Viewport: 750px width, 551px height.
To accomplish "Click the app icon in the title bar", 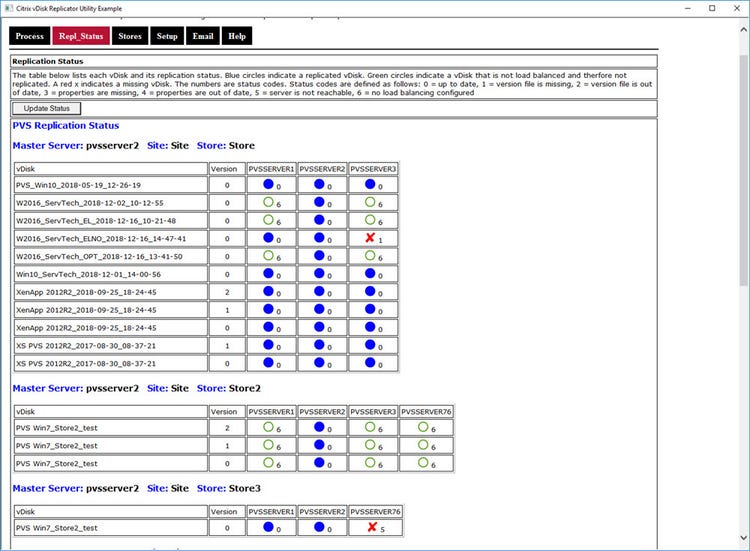I will coord(9,8).
